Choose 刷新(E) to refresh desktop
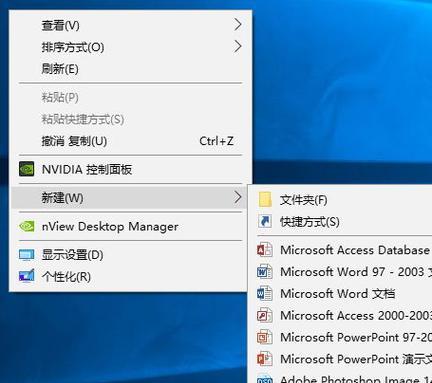This screenshot has width=432, height=383. pyautogui.click(x=130, y=69)
